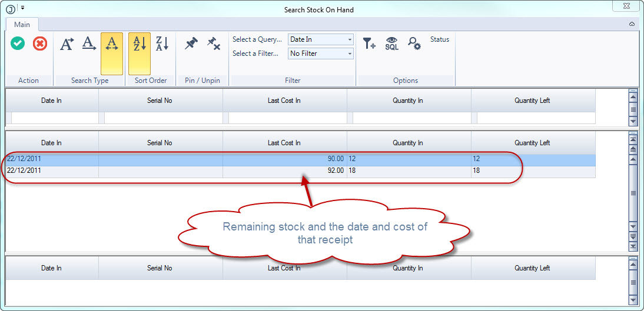This screenshot has width=644, height=311.
Task: Click Serial No header above the filter boxes
Action: [x=160, y=100]
